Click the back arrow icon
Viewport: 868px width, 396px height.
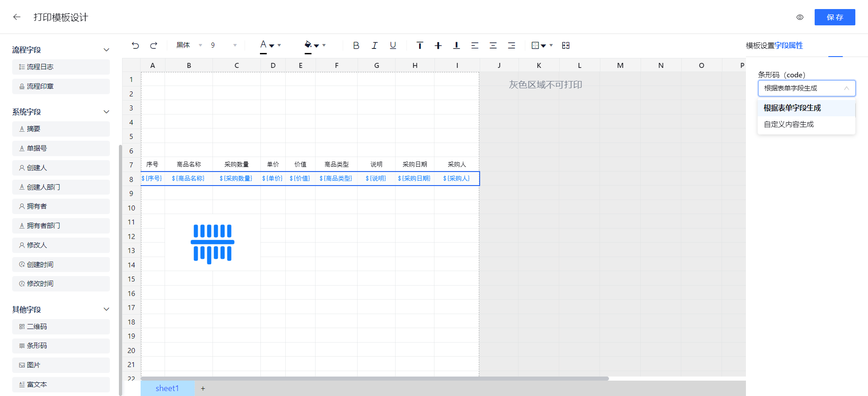click(17, 17)
